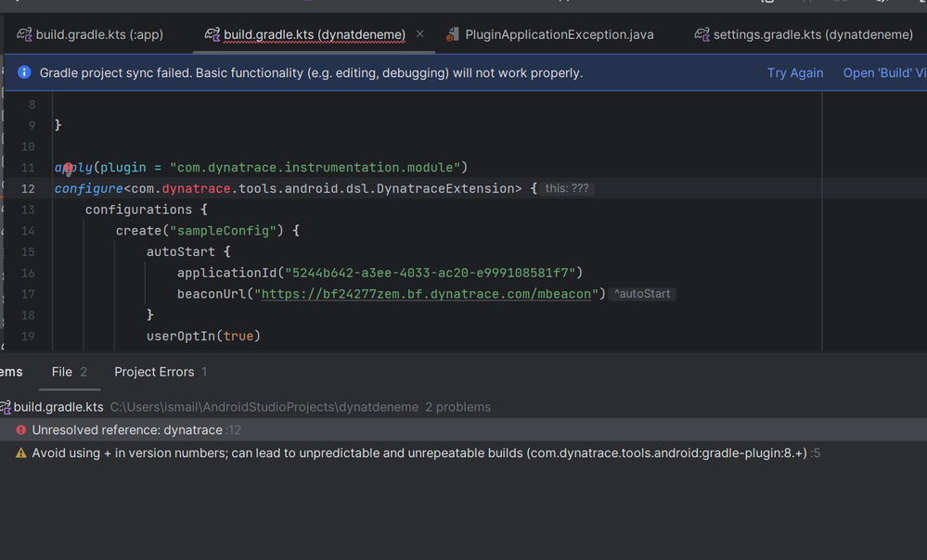Click Open 'Build' View link
927x560 pixels.
coord(883,72)
